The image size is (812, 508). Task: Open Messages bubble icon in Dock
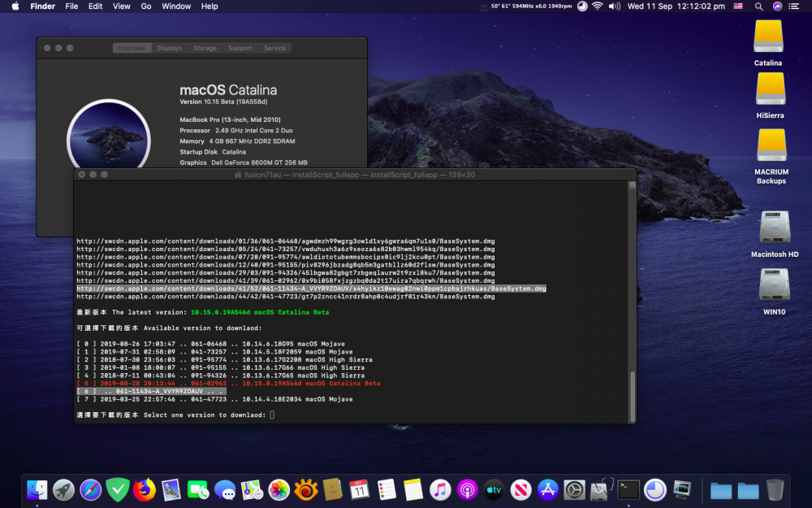pyautogui.click(x=225, y=489)
